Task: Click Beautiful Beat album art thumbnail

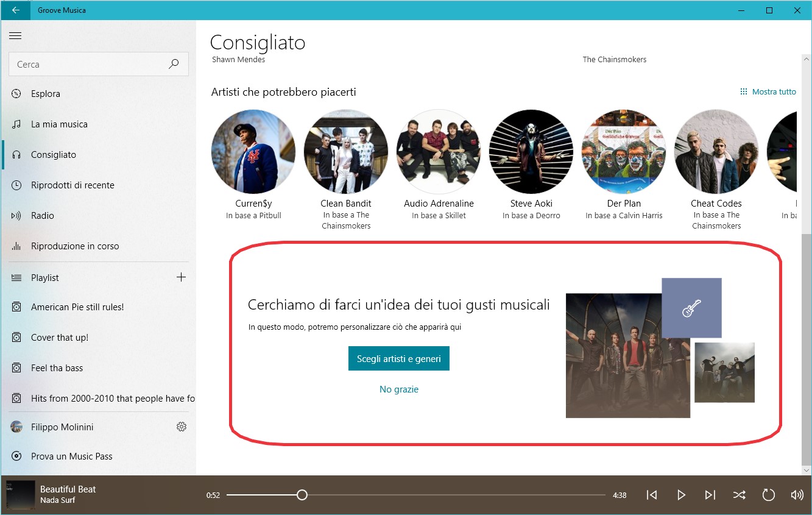Action: tap(21, 495)
